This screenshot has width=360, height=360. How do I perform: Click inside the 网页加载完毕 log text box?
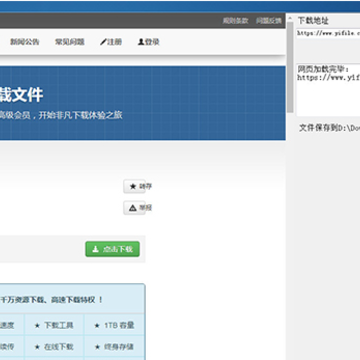point(328,90)
